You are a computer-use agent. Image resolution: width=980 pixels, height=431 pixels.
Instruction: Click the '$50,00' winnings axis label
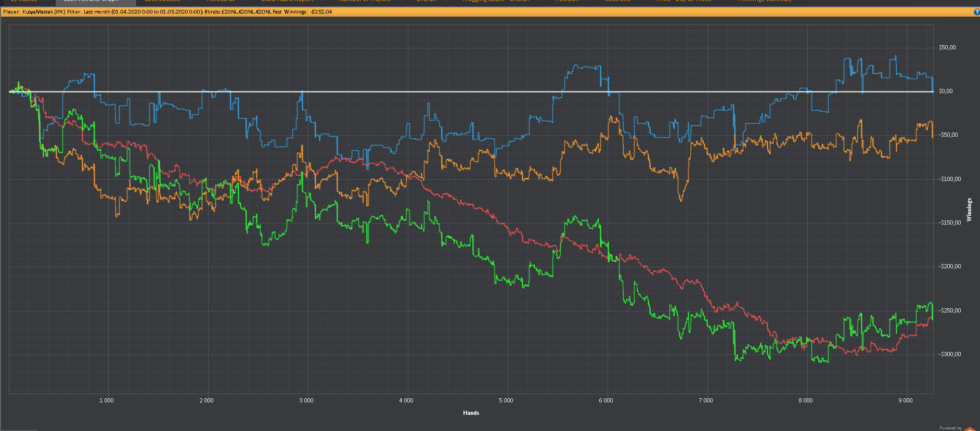pyautogui.click(x=947, y=47)
